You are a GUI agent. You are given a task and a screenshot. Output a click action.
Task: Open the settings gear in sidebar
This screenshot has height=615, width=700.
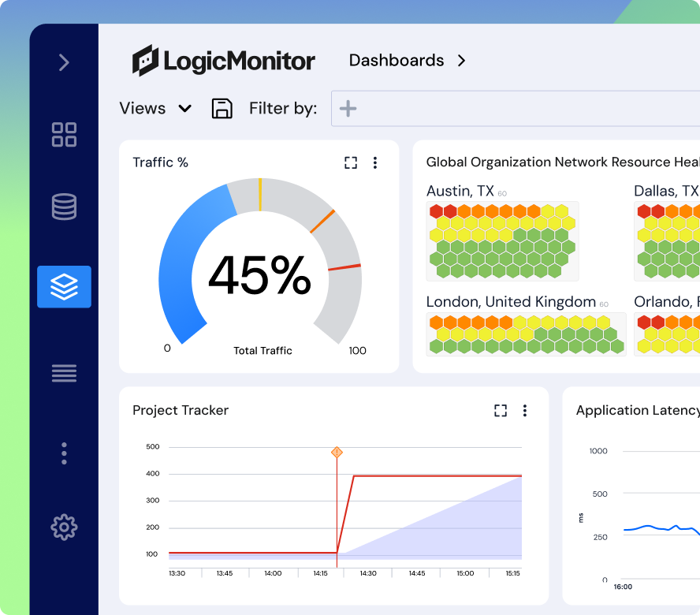pyautogui.click(x=64, y=527)
